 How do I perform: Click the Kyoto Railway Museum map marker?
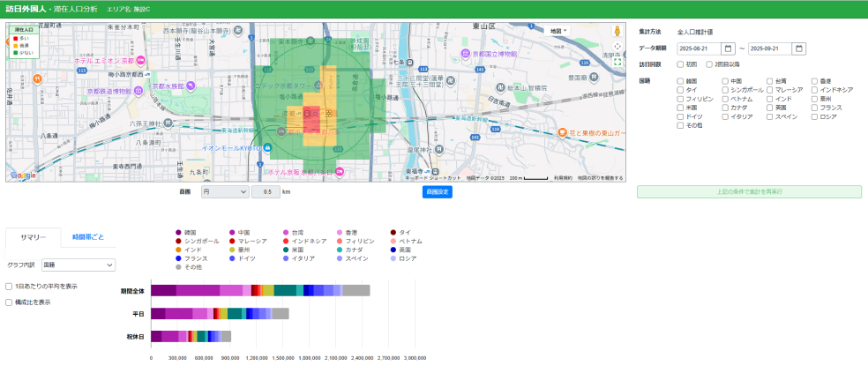(x=139, y=90)
